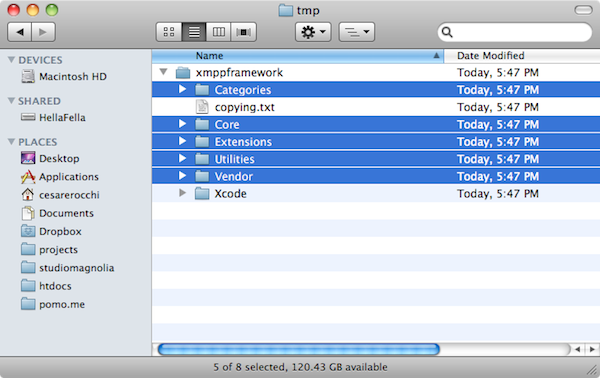Viewport: 600px width, 378px height.
Task: Expand the Vendor folder
Action: pos(183,176)
